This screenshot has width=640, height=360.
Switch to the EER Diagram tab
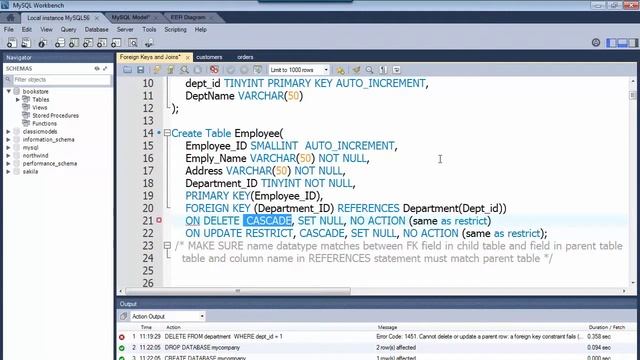click(188, 18)
